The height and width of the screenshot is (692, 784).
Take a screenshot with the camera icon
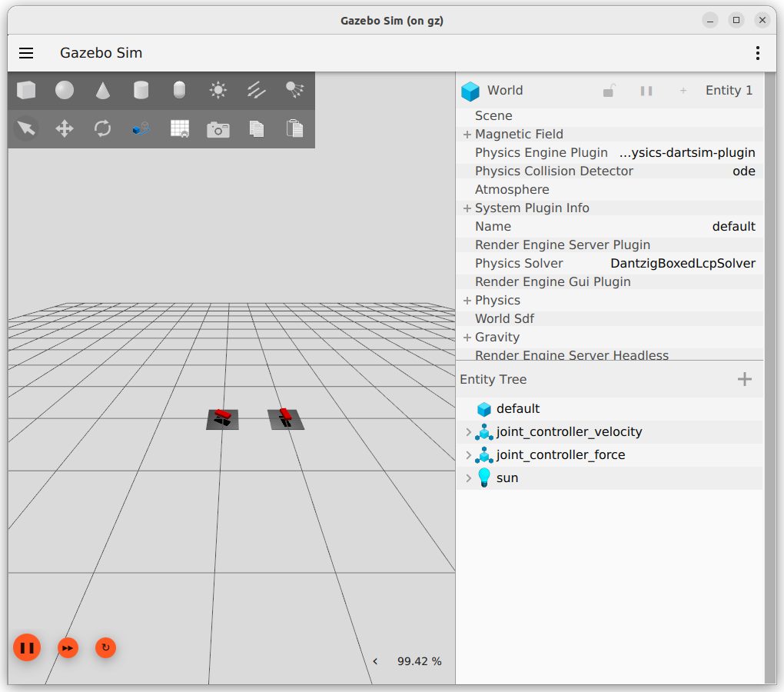click(218, 129)
